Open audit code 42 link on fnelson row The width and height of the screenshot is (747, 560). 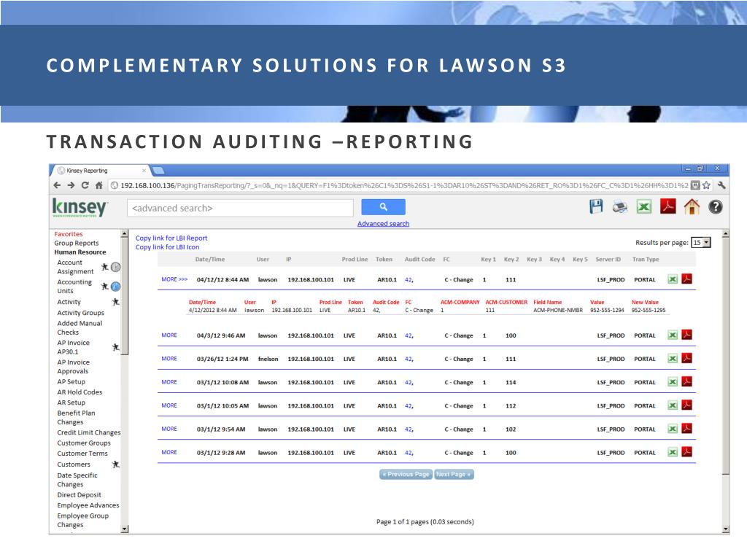[x=409, y=359]
